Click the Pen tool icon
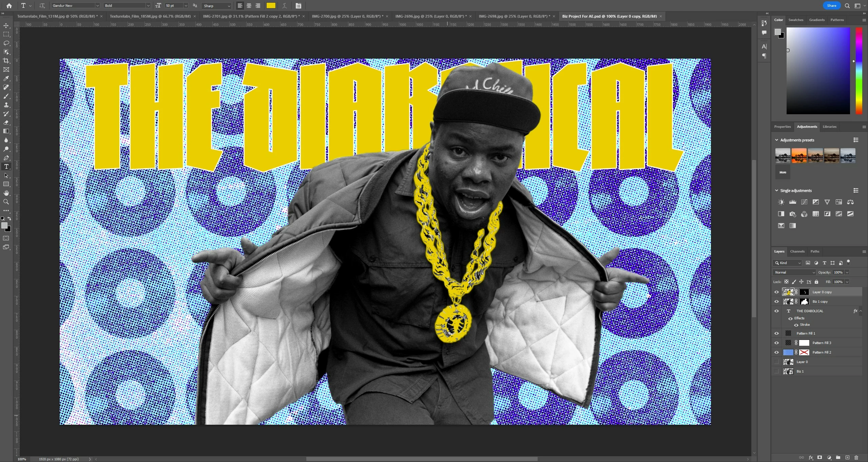Screen dimensions: 868x462 click(6, 158)
